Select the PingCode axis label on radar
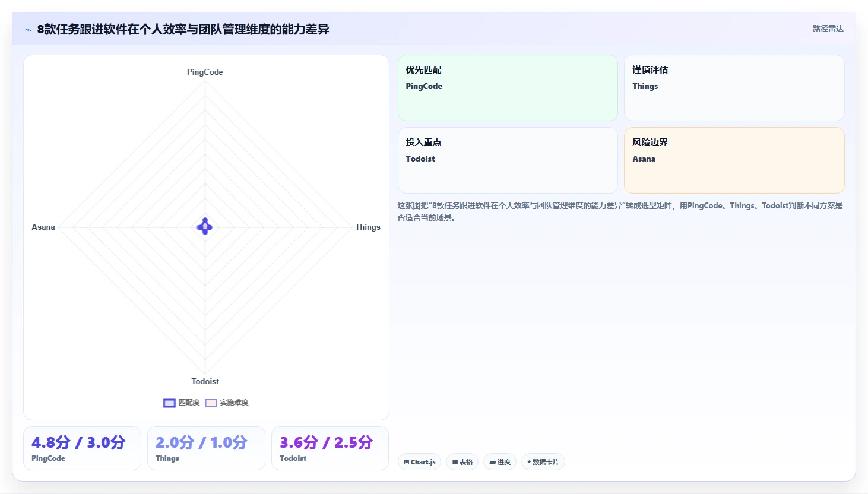 point(205,72)
